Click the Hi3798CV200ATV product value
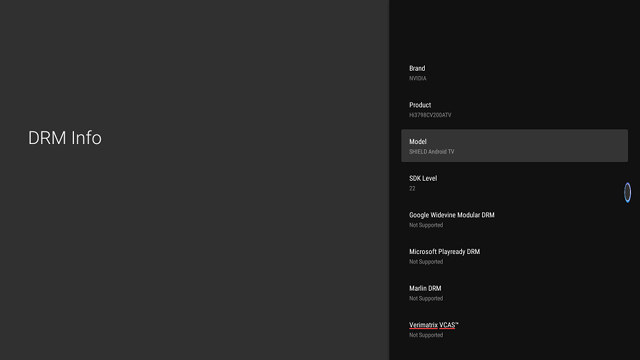The image size is (640, 360). pyautogui.click(x=430, y=115)
